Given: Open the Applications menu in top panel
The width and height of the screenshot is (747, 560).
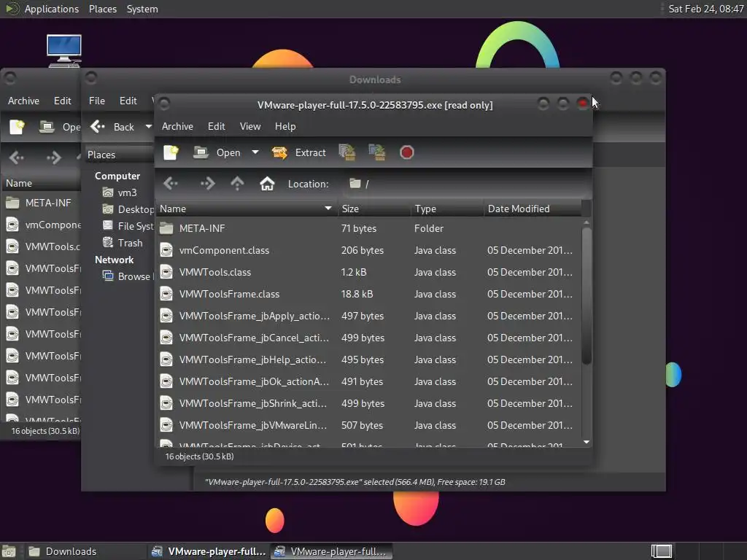Looking at the screenshot, I should click(x=52, y=9).
